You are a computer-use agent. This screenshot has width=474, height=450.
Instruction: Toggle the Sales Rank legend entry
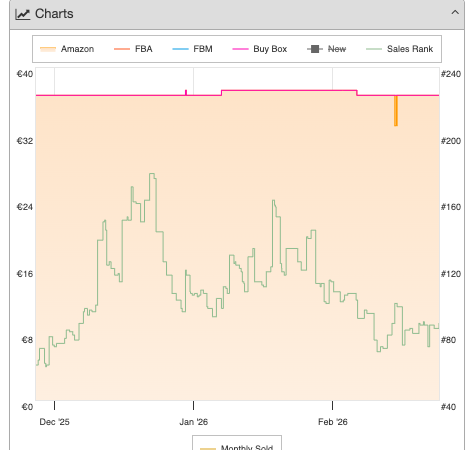click(400, 49)
